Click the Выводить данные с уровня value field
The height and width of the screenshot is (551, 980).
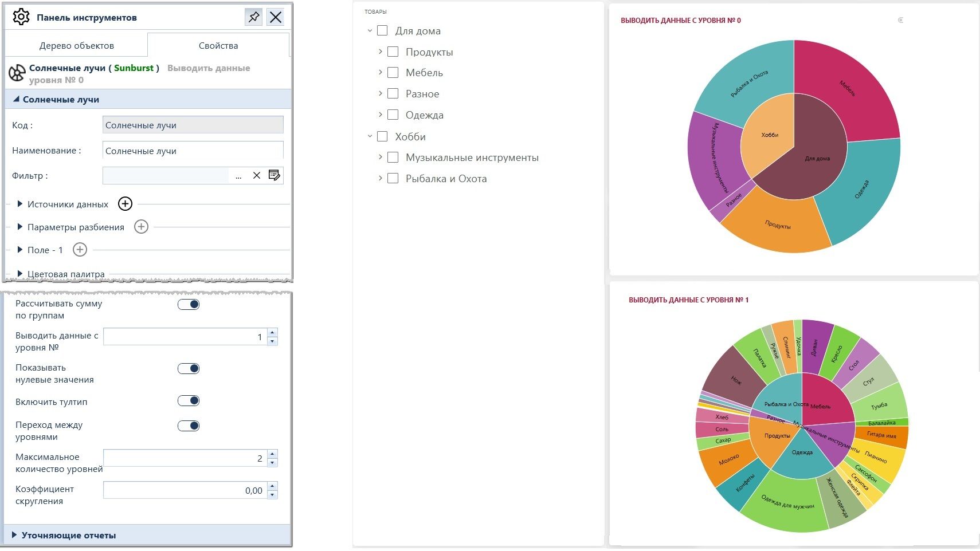click(185, 337)
